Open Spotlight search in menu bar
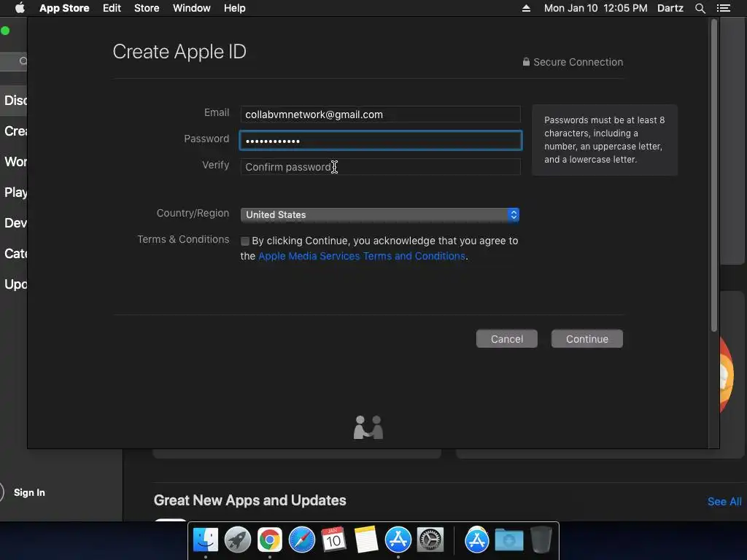Screen dimensions: 747x560 pyautogui.click(x=700, y=8)
